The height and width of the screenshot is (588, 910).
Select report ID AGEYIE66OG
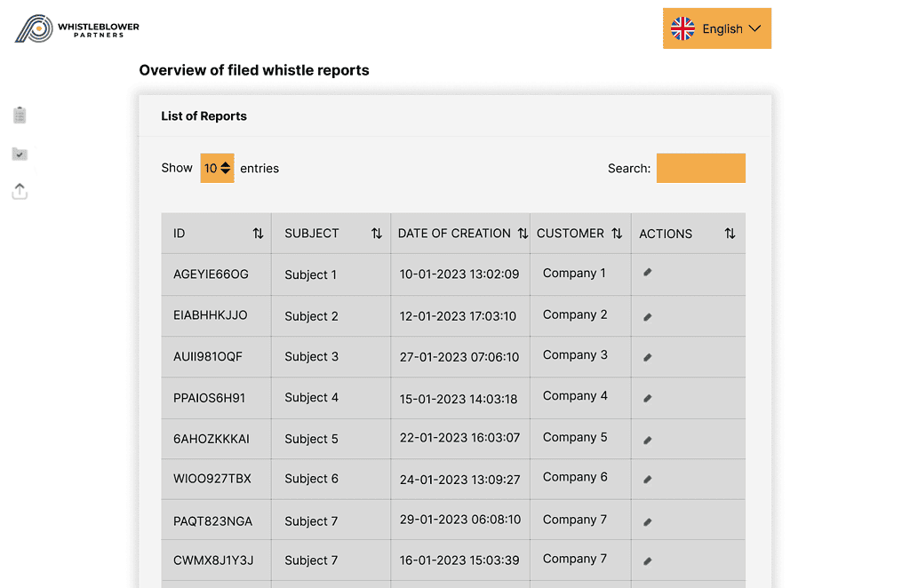point(211,274)
